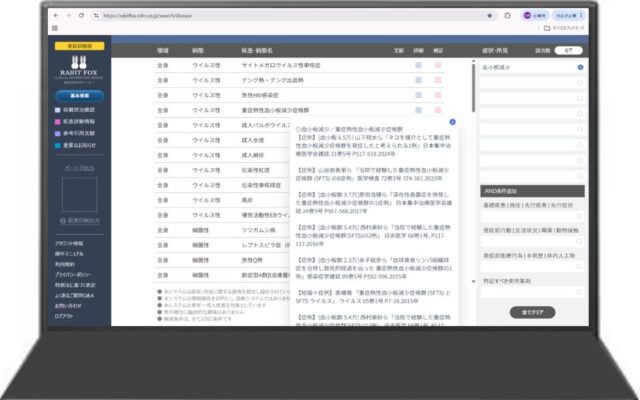Click search icon in fourth symptom field

(580, 114)
